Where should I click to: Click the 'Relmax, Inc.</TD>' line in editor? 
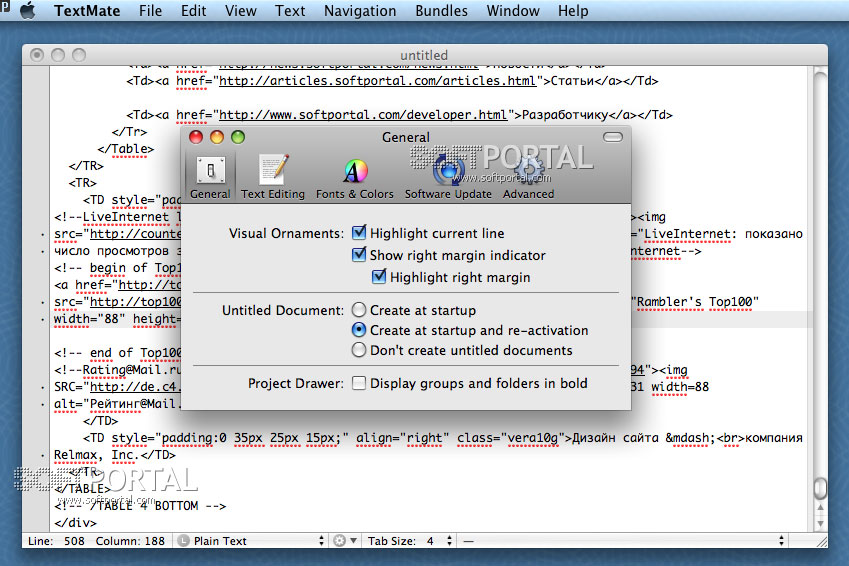[x=115, y=455]
